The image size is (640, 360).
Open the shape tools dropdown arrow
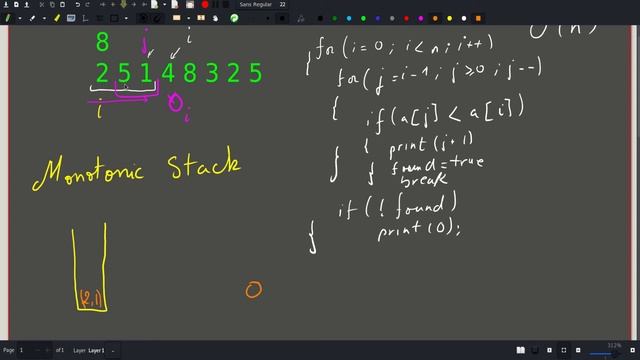coord(126,18)
